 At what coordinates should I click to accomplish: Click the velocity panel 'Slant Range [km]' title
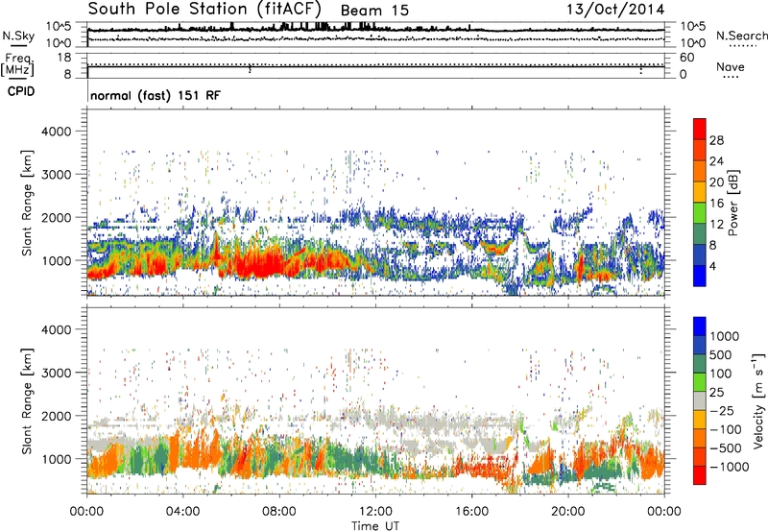tap(27, 400)
